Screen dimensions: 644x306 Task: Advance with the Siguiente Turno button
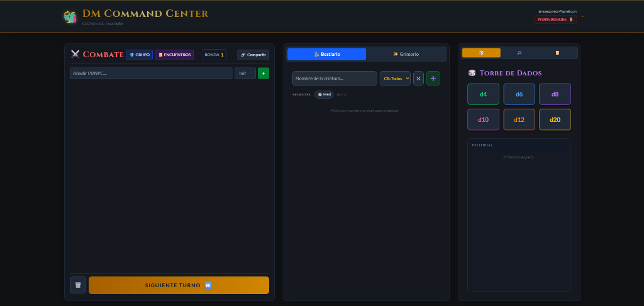(x=179, y=285)
